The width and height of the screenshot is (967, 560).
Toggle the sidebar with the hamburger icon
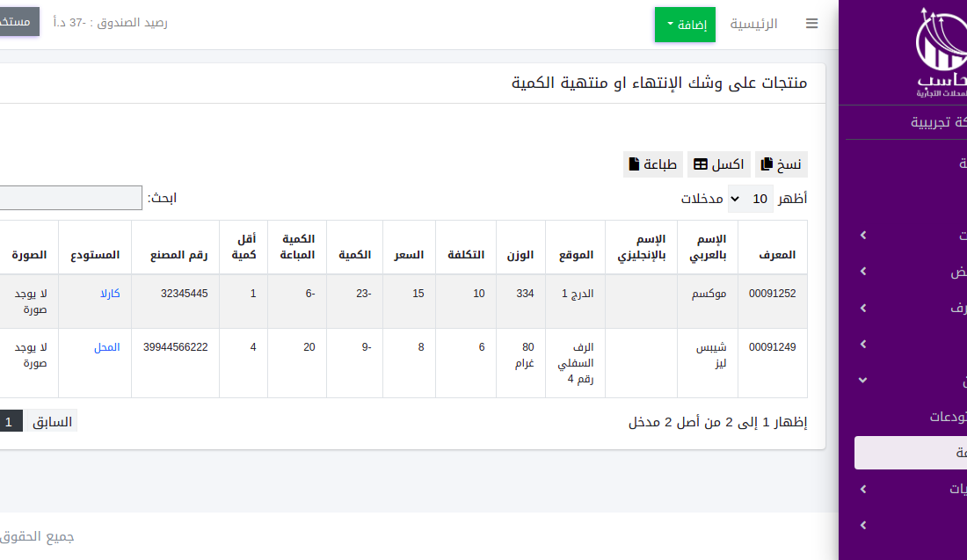click(811, 25)
